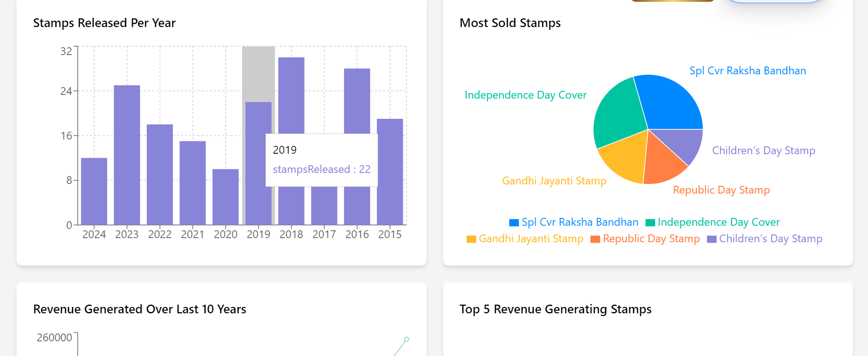
Task: Click purple legend swatch for Children's Day Stamp
Action: point(712,239)
